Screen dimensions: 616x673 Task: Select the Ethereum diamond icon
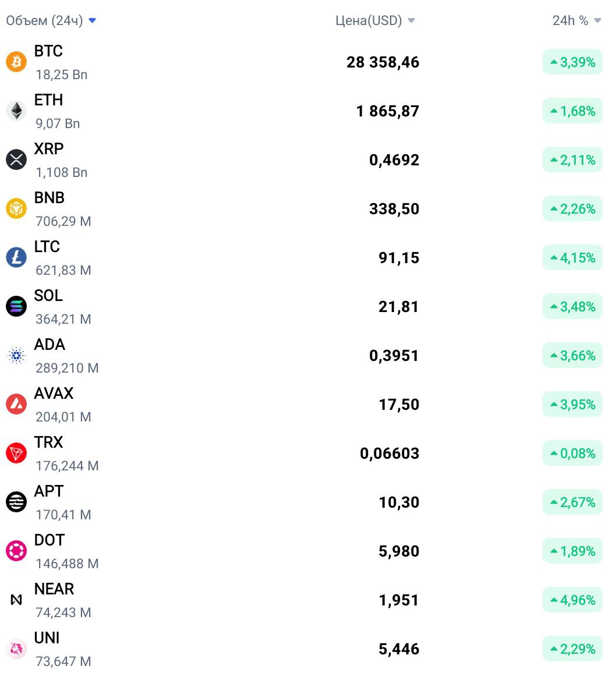16,111
